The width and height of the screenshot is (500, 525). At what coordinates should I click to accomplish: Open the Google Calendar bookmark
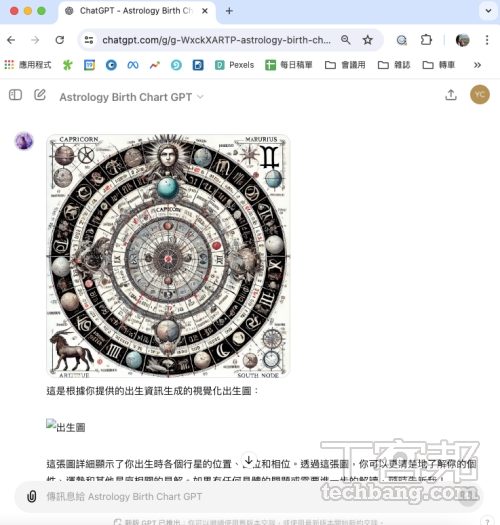pos(89,65)
